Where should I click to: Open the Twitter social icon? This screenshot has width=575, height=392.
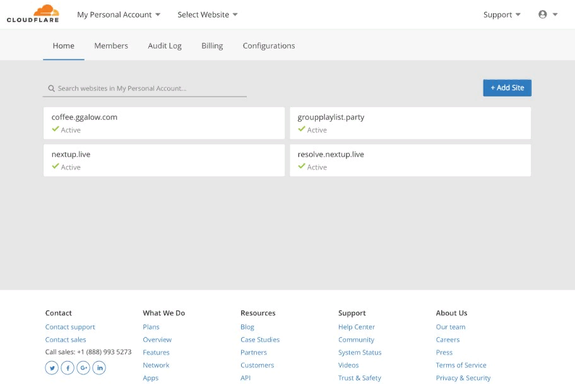click(x=52, y=368)
